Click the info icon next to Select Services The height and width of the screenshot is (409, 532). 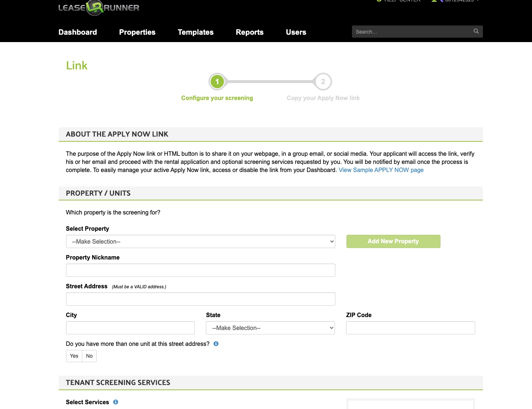pos(115,402)
